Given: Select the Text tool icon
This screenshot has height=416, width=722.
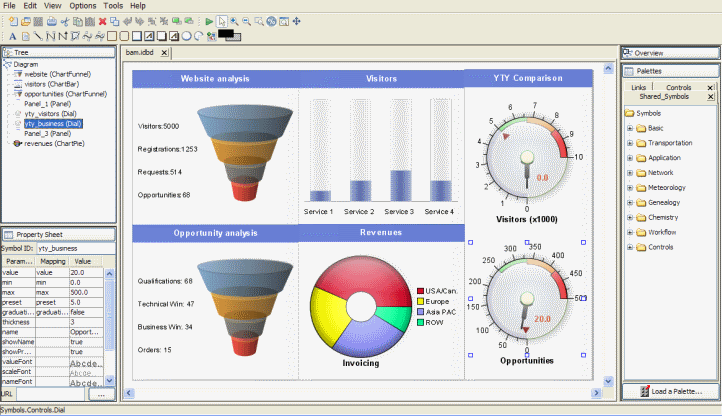Looking at the screenshot, I should pos(11,37).
